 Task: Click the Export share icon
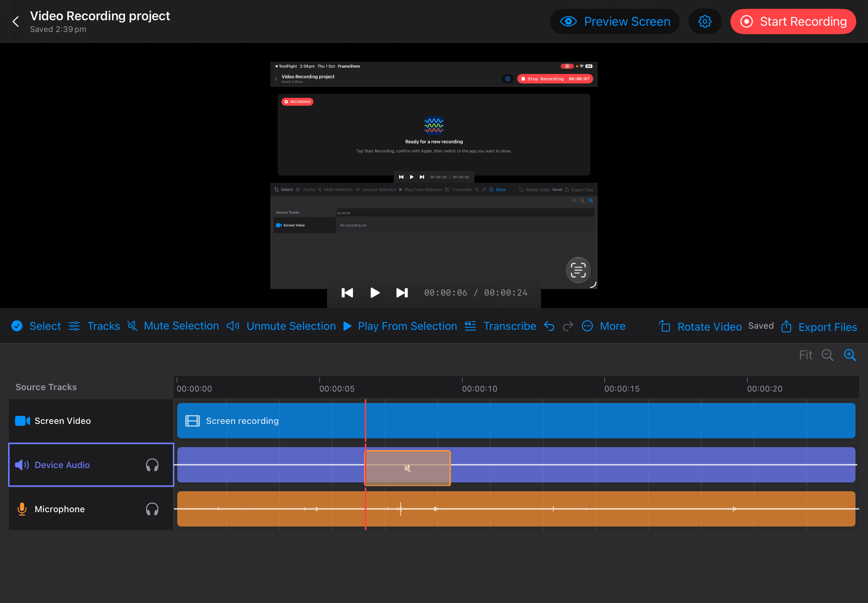click(x=786, y=326)
